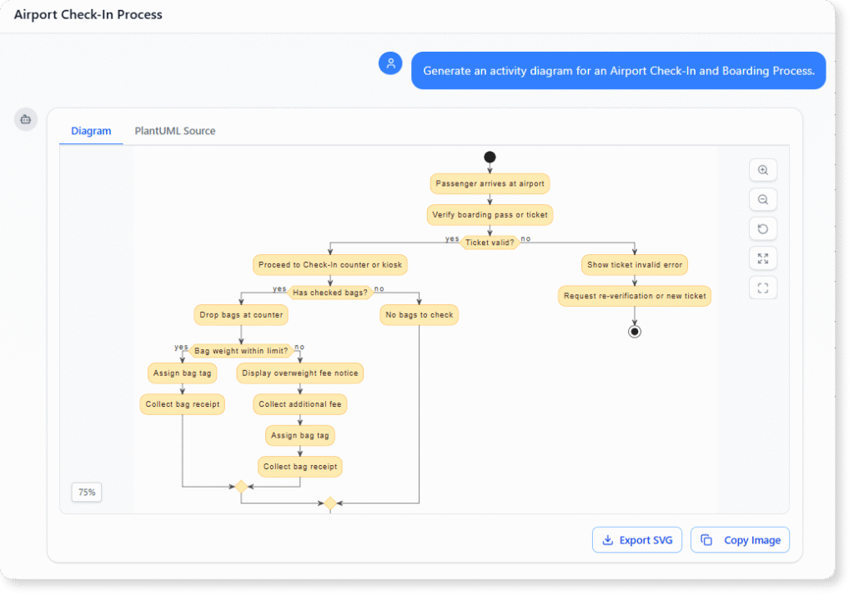Select the final activity end node
The width and height of the screenshot is (854, 616).
point(635,331)
